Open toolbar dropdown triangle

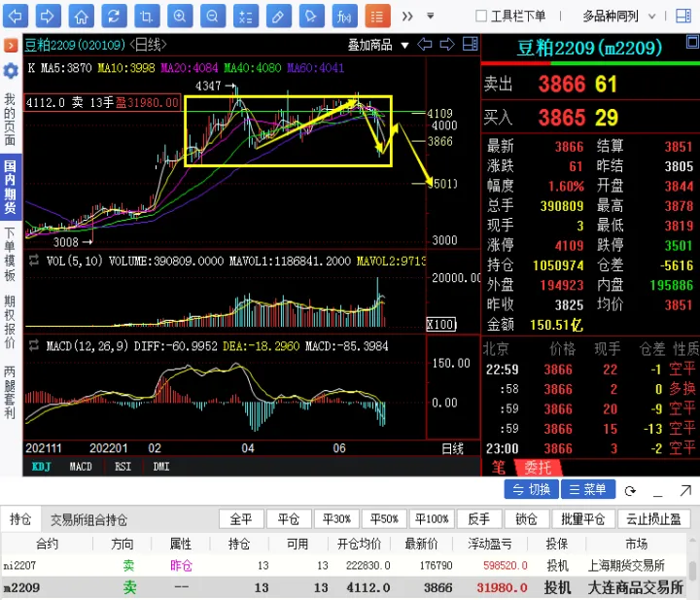[431, 17]
